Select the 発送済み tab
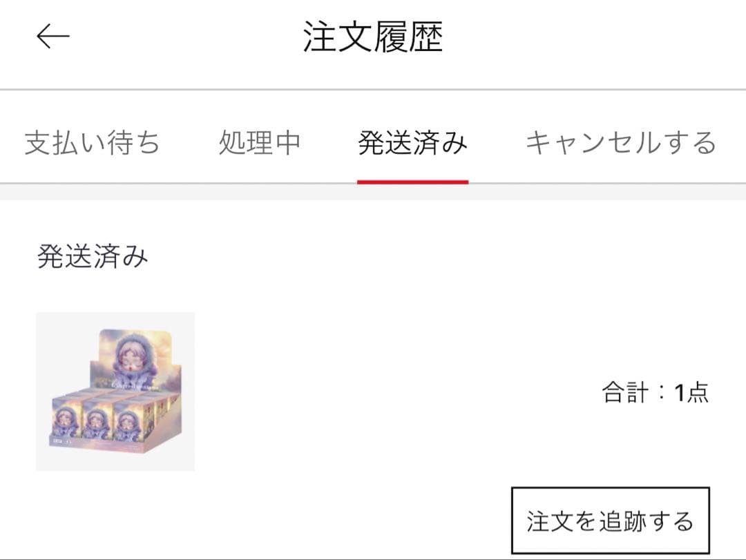This screenshot has width=746, height=560. click(412, 142)
